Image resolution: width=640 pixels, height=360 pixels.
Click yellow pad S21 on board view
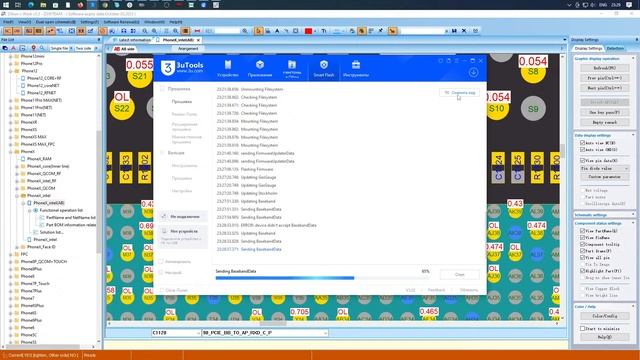point(140,76)
